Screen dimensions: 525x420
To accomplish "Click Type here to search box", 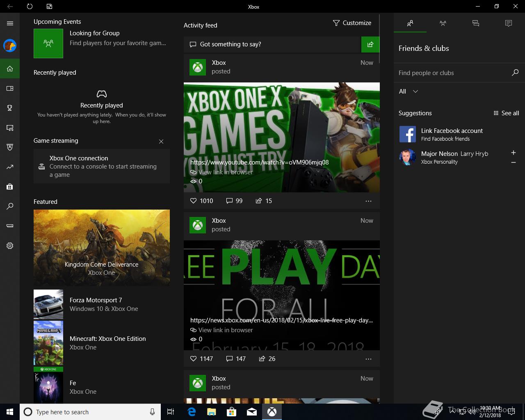I will click(89, 412).
